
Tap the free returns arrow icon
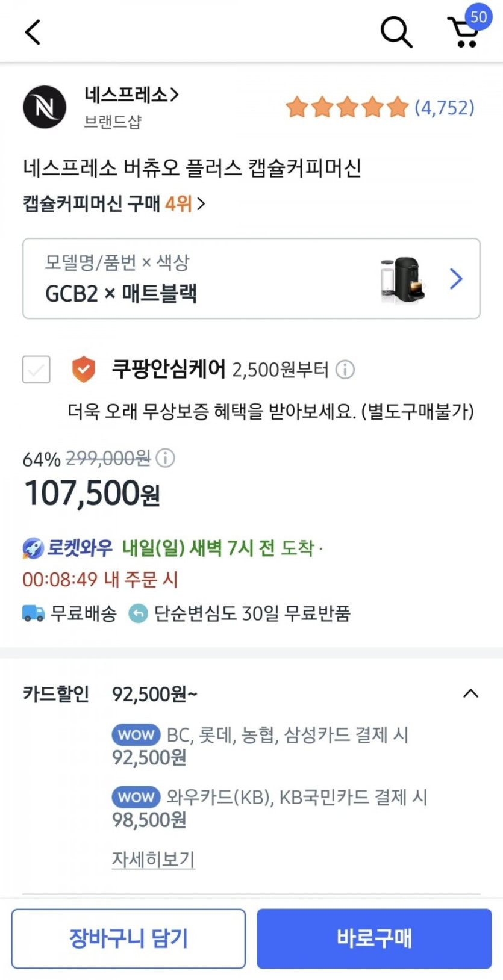[x=138, y=613]
